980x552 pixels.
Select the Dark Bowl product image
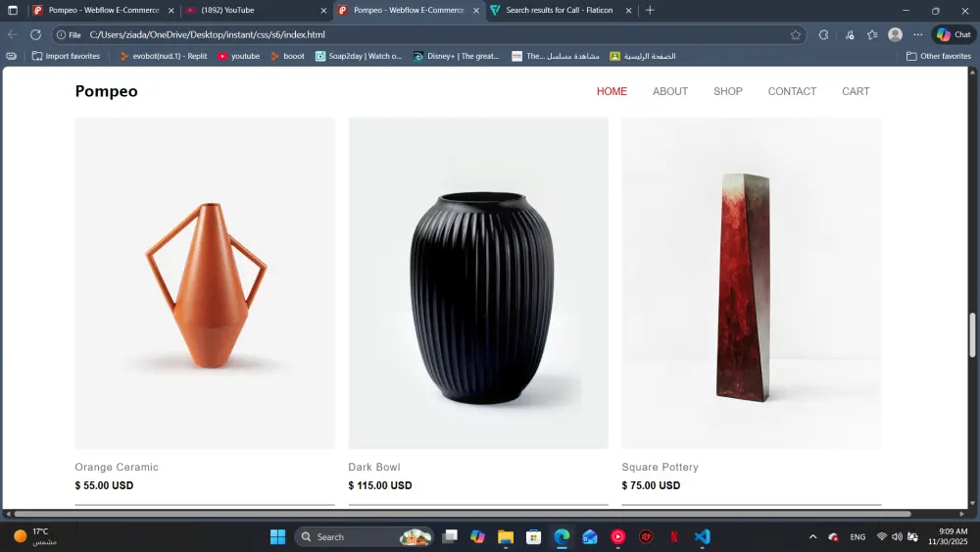point(478,282)
